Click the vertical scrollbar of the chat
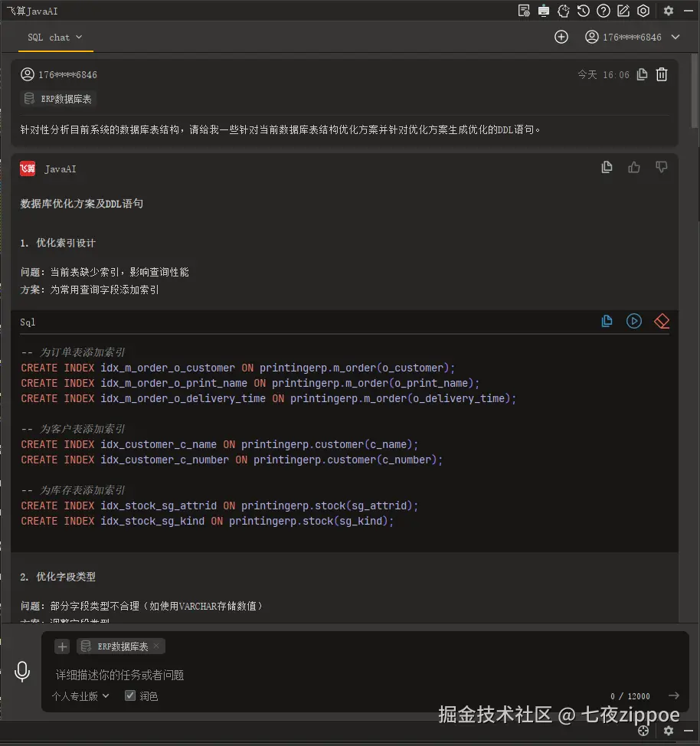 695,90
